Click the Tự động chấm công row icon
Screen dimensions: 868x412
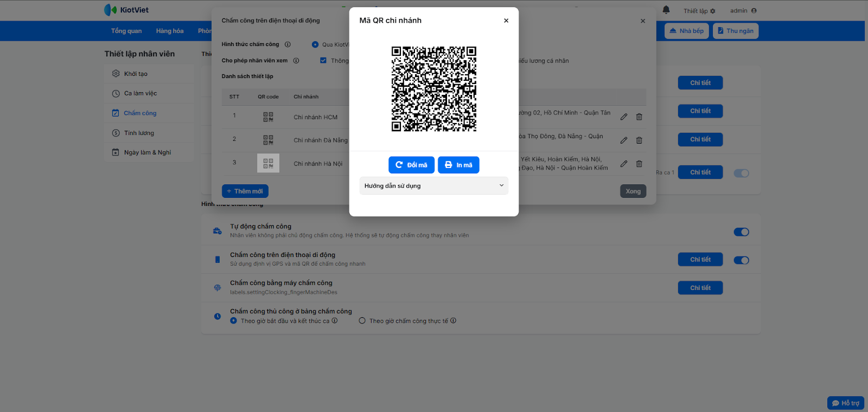click(218, 231)
